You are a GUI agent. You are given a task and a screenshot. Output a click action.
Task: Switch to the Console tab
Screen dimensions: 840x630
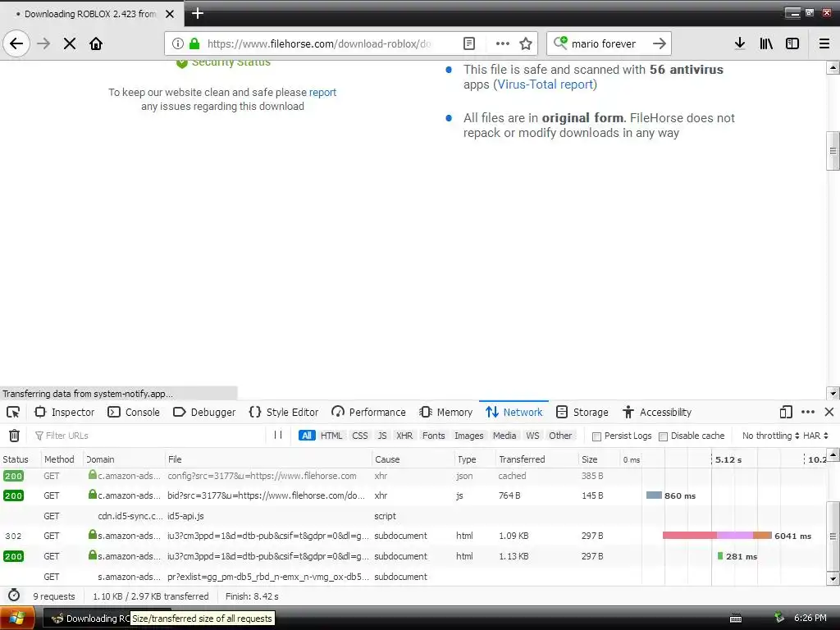[134, 412]
